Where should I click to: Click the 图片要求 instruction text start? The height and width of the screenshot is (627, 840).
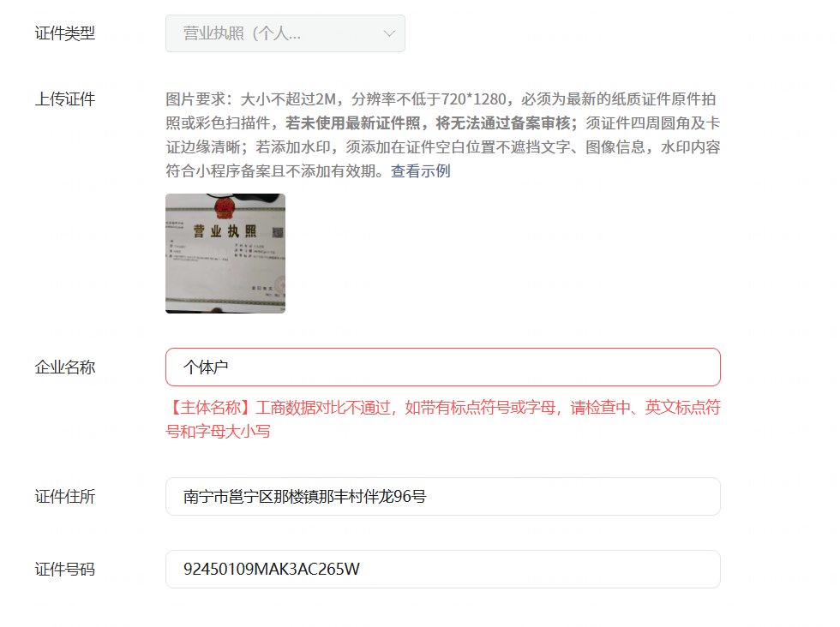pyautogui.click(x=196, y=99)
